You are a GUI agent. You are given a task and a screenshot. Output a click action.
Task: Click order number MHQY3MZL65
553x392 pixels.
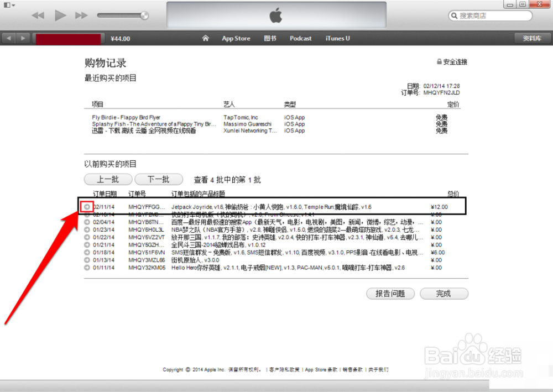tap(147, 260)
